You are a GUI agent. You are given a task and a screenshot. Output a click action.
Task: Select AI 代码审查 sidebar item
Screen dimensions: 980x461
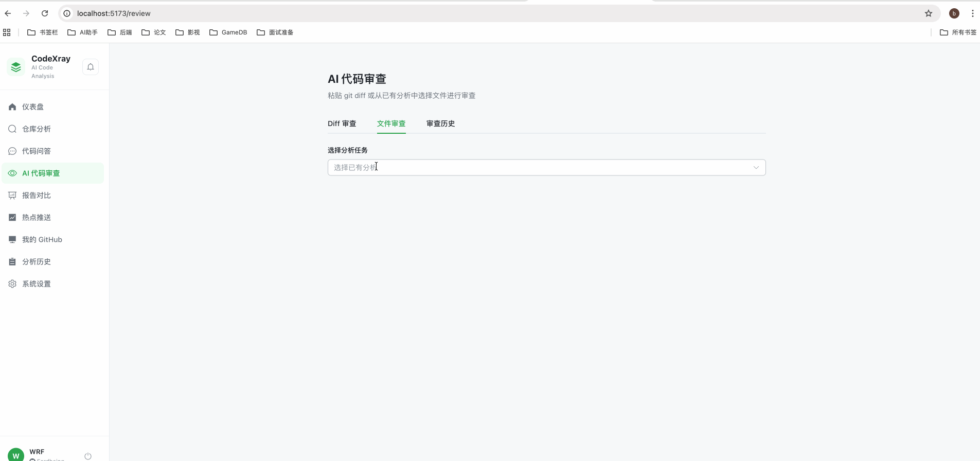(53, 173)
